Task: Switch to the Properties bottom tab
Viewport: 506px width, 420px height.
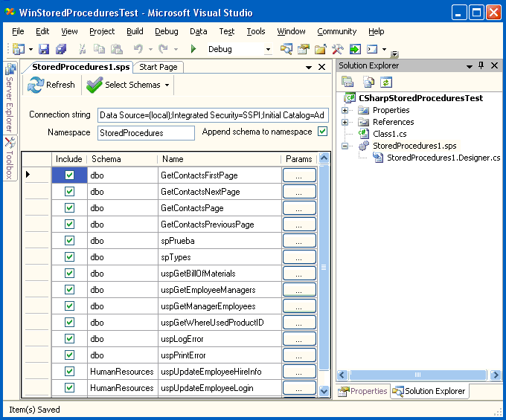Action: (x=362, y=391)
